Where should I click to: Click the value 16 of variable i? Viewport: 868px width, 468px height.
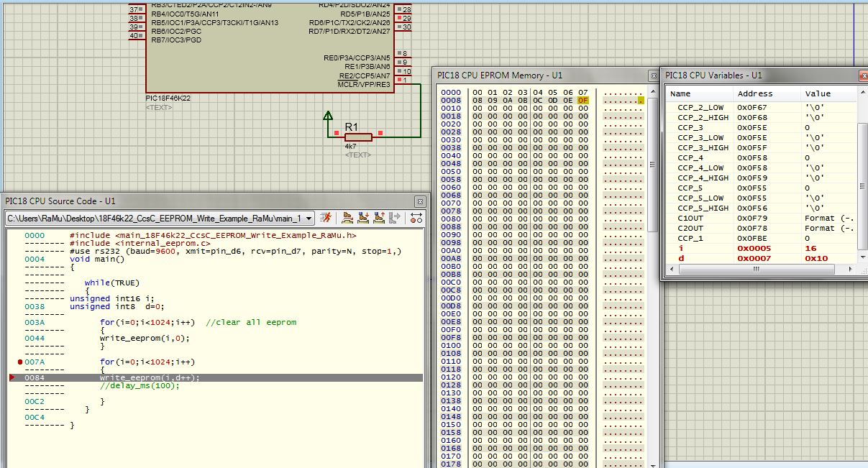(x=810, y=248)
